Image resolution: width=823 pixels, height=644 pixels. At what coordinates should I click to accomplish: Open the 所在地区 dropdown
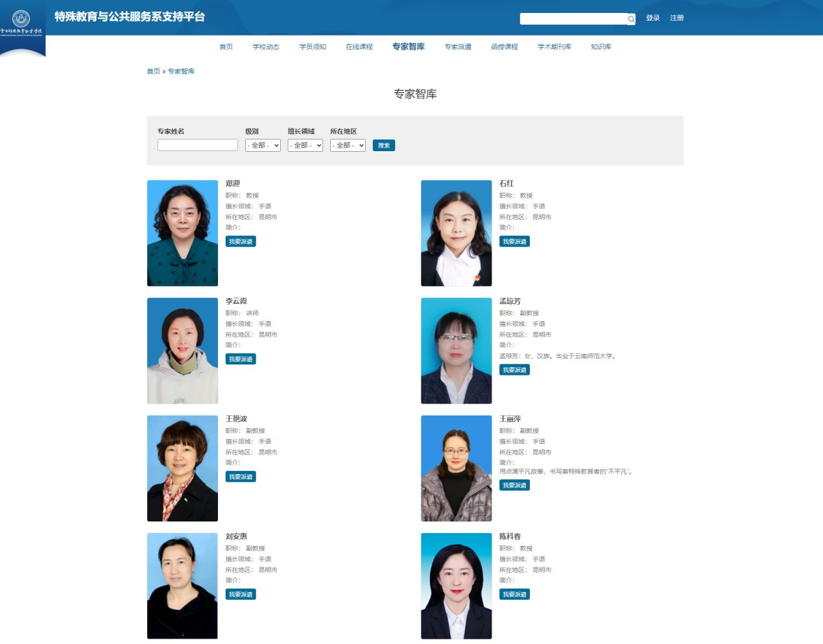pos(348,145)
